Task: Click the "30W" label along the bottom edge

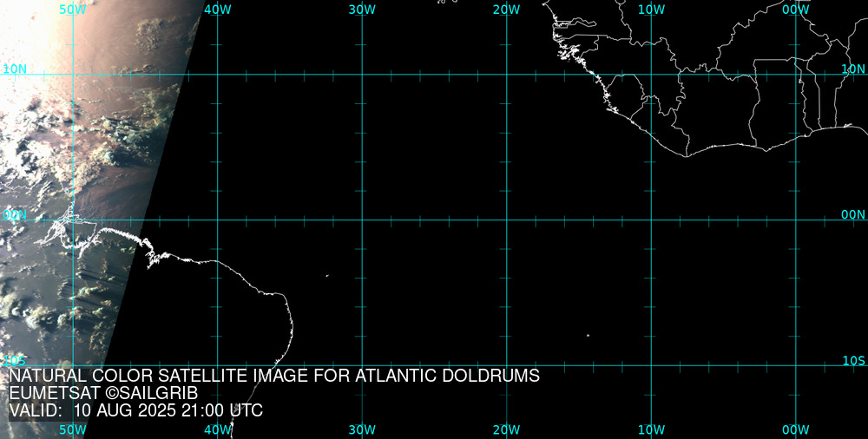Action: point(363,429)
